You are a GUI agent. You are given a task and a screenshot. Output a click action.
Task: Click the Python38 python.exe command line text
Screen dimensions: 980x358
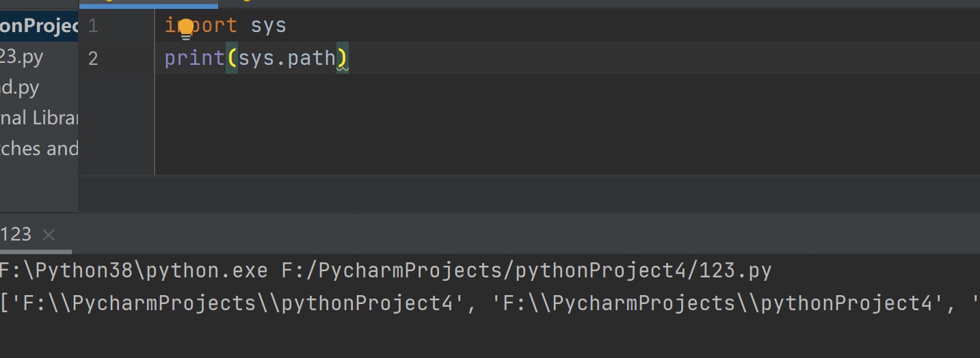coord(133,271)
